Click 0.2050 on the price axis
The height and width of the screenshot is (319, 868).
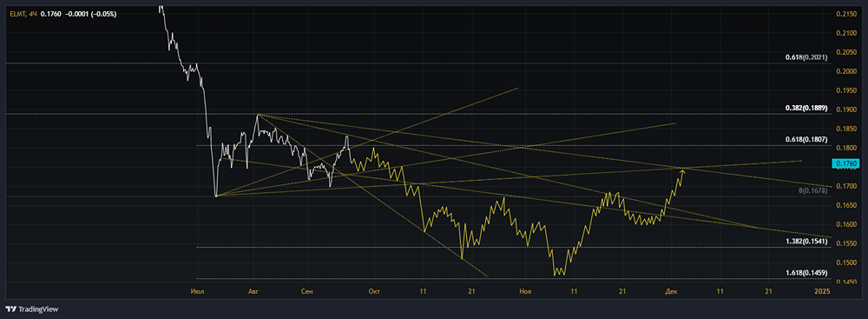click(847, 52)
